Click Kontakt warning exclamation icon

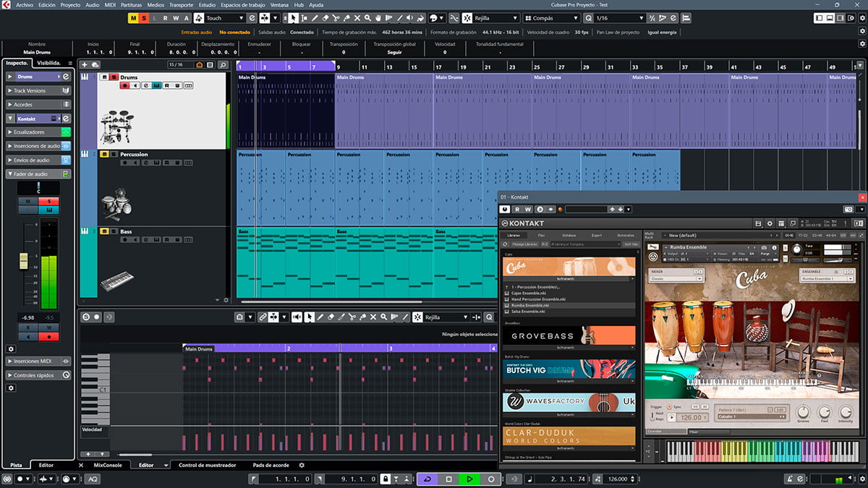point(846,223)
